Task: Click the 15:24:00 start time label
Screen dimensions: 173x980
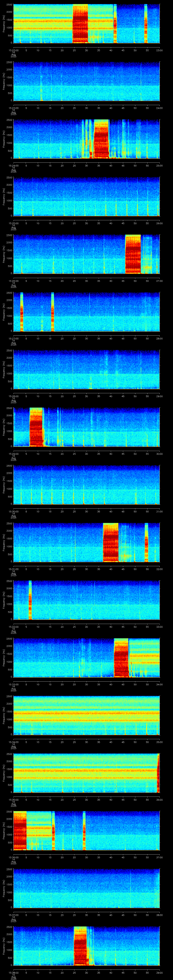Action: coord(13,166)
